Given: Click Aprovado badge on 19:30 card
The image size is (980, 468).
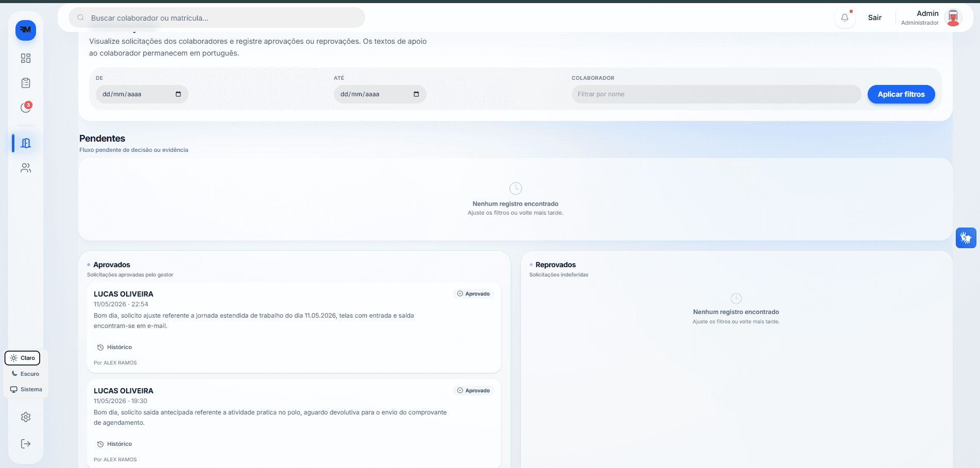Looking at the screenshot, I should pos(474,391).
